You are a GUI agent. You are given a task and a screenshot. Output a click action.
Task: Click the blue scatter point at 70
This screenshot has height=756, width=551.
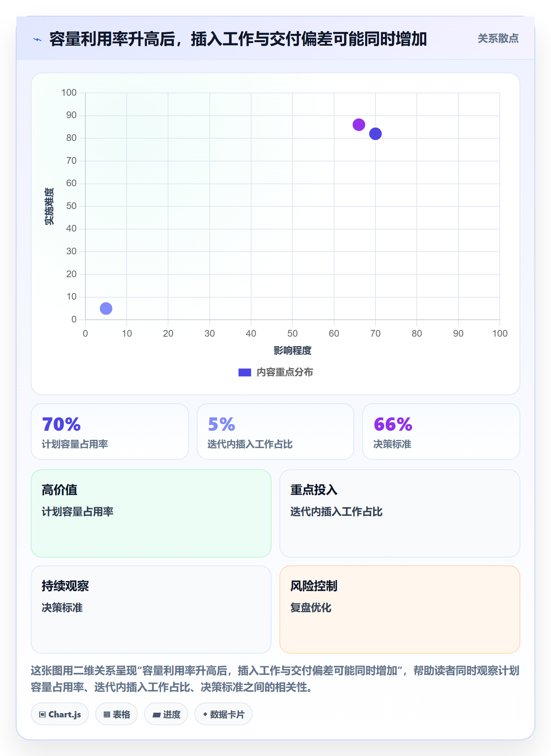(x=375, y=134)
